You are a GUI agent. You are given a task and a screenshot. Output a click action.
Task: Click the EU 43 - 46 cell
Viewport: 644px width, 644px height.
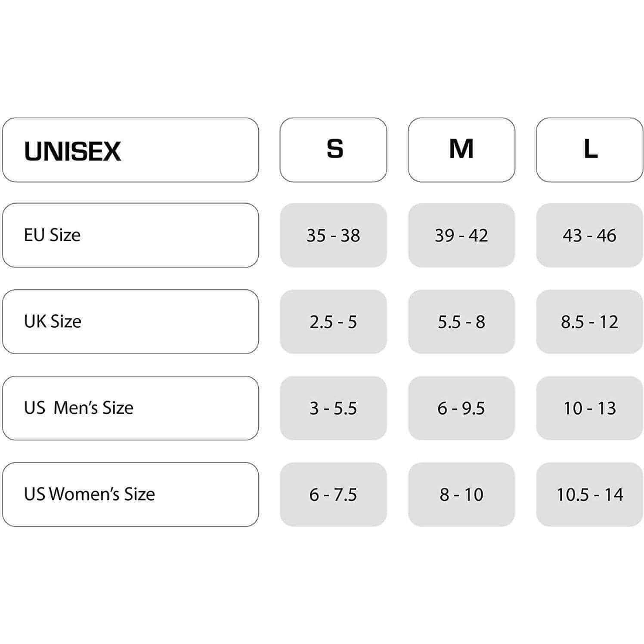[x=589, y=235]
